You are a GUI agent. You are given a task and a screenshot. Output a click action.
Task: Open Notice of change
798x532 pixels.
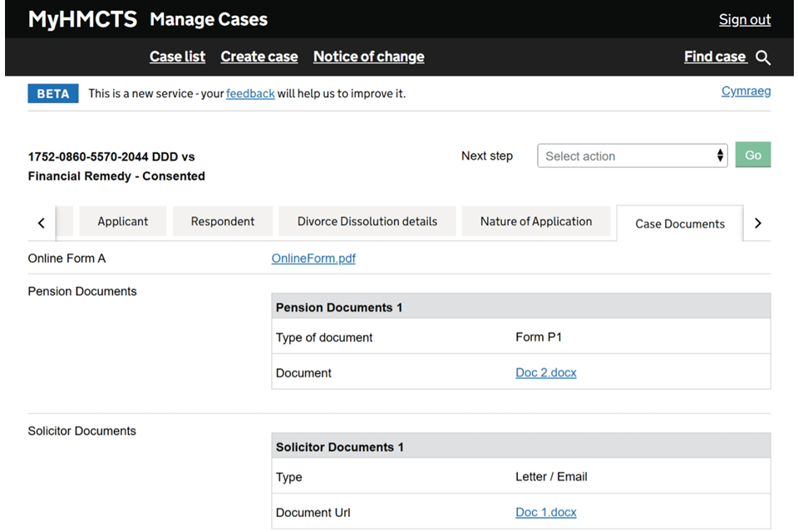(368, 57)
